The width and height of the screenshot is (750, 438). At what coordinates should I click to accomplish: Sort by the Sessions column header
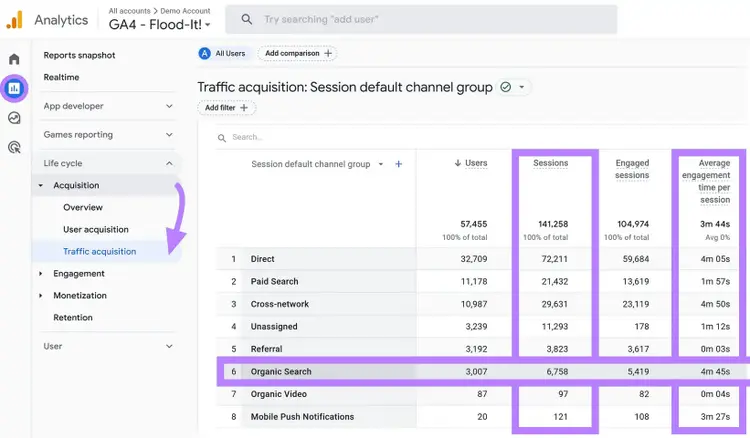pos(551,163)
